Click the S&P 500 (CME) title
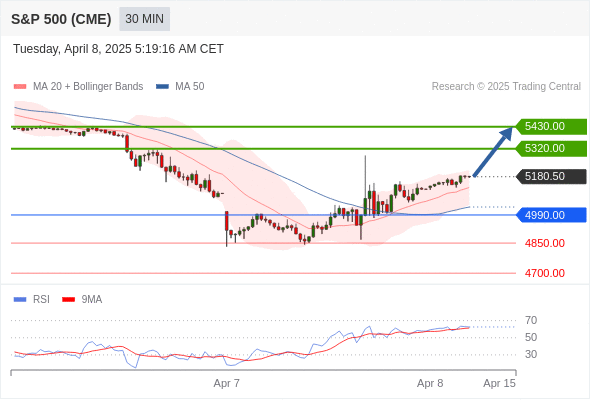 61,19
